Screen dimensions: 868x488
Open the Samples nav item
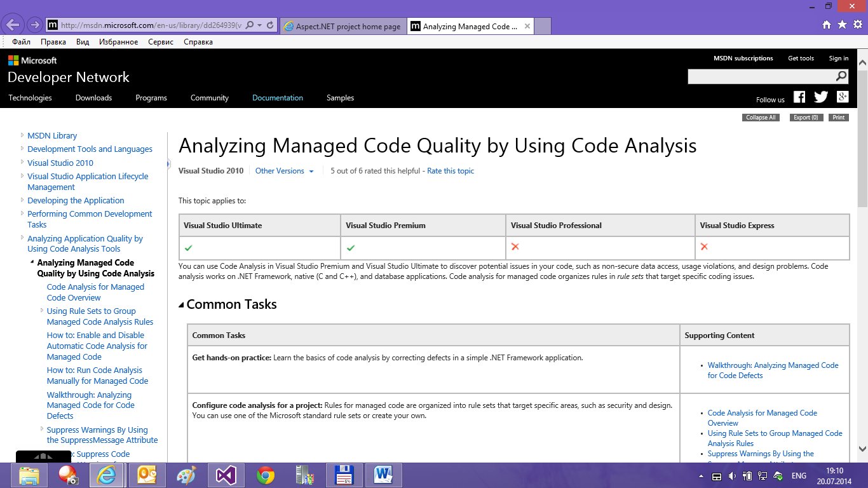pos(340,98)
